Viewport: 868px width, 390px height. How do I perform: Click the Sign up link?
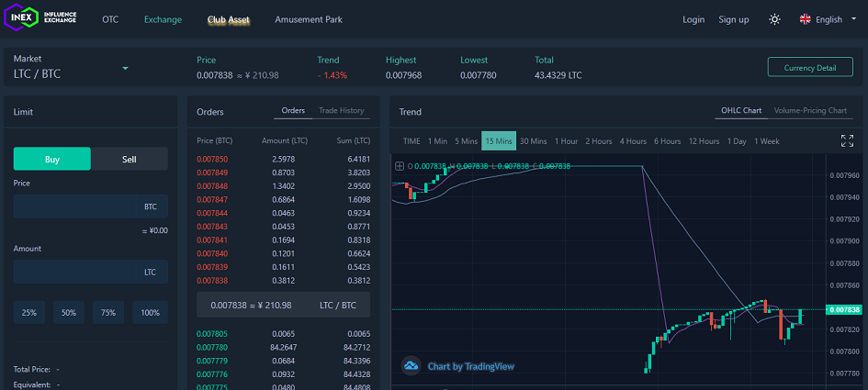point(733,19)
